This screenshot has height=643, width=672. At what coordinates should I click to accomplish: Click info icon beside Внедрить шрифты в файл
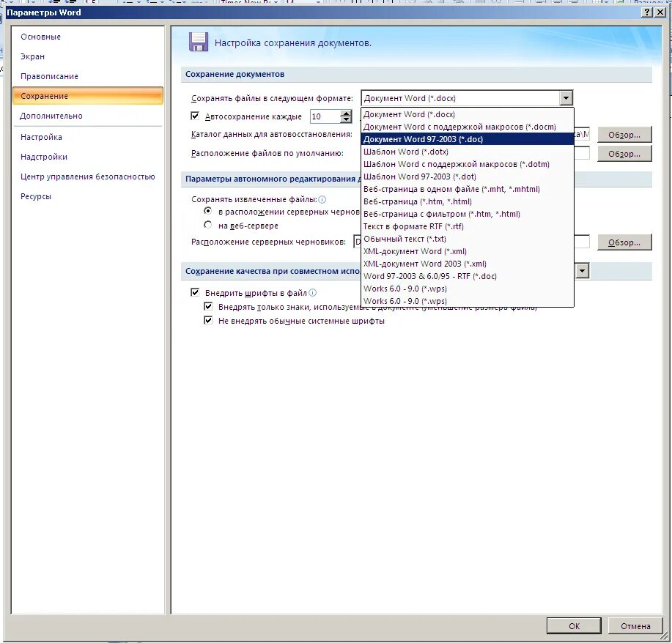coord(313,293)
